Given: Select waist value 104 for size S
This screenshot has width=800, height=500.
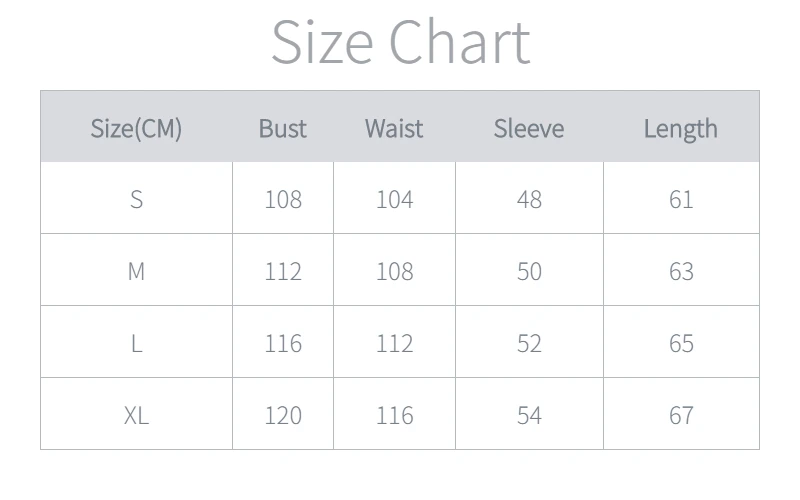Looking at the screenshot, I should point(394,199).
